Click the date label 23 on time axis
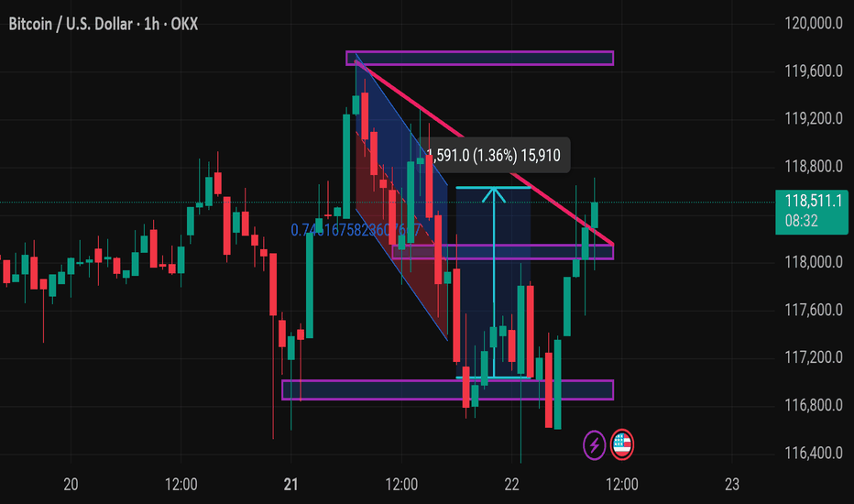 [x=732, y=484]
